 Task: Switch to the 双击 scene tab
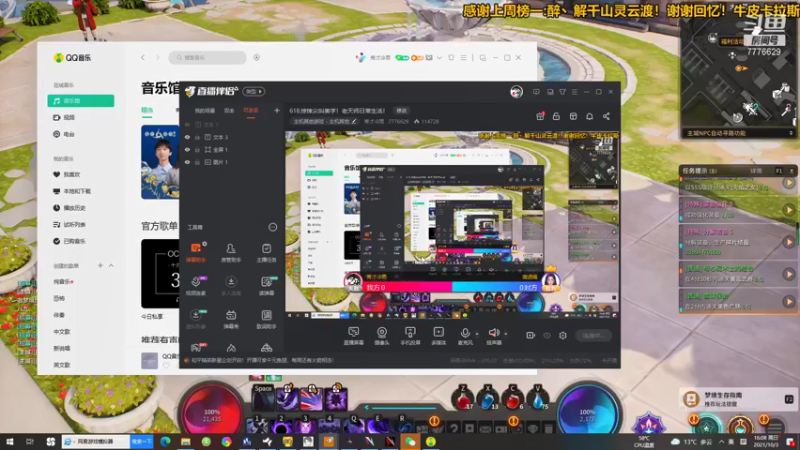(x=229, y=110)
